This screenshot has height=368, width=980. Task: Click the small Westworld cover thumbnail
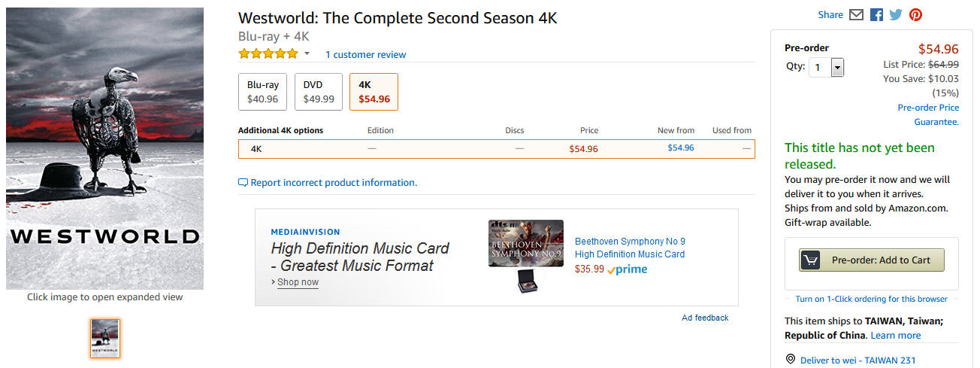(x=105, y=339)
